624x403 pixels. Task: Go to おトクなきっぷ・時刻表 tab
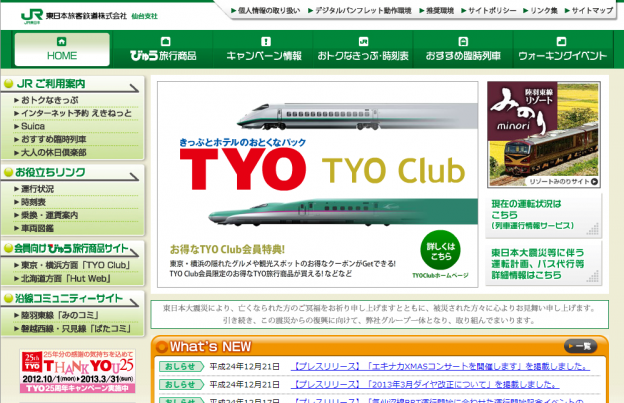pyautogui.click(x=363, y=49)
